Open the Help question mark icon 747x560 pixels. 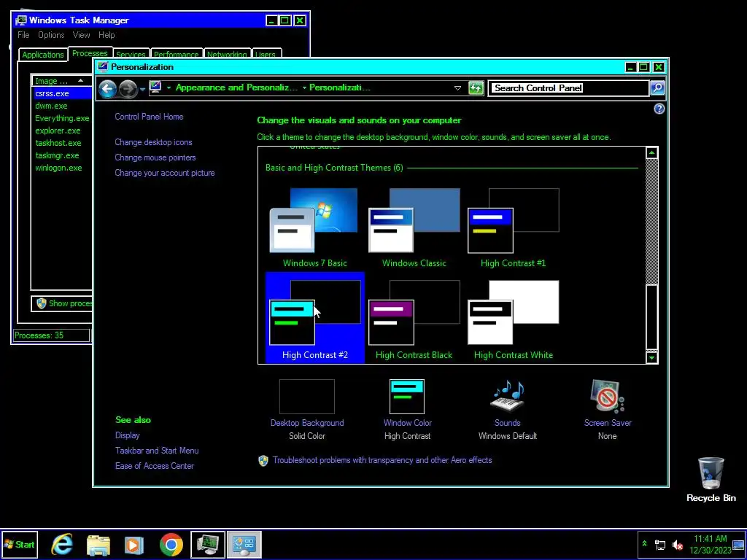pos(659,109)
